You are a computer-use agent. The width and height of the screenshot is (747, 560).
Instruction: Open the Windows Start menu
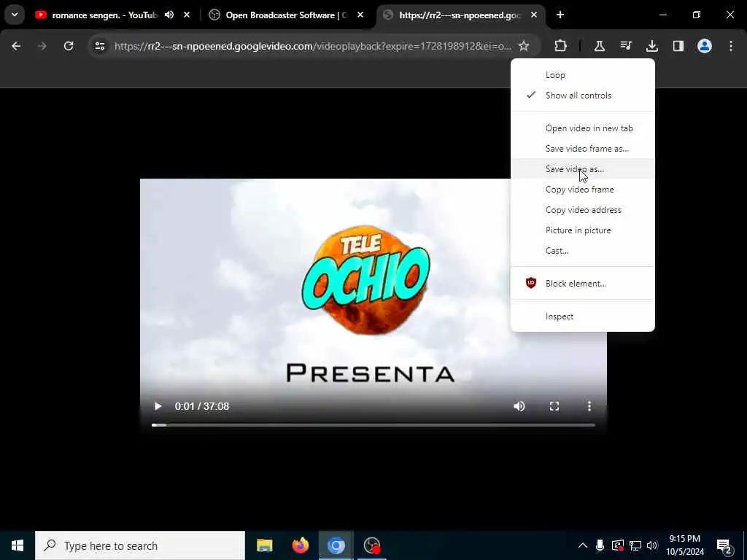[x=18, y=545]
